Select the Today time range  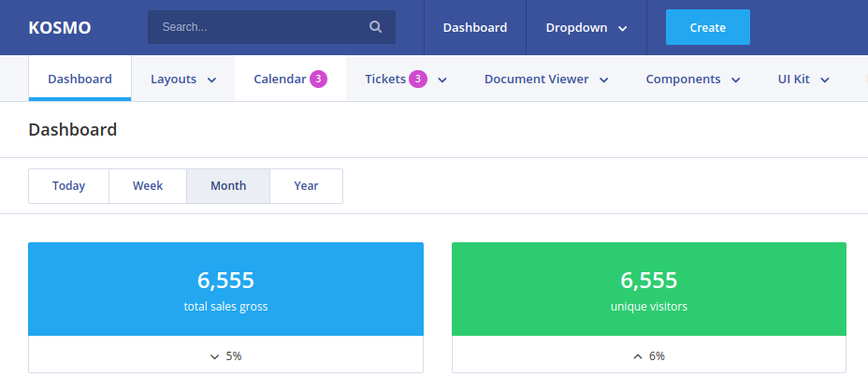pos(69,186)
